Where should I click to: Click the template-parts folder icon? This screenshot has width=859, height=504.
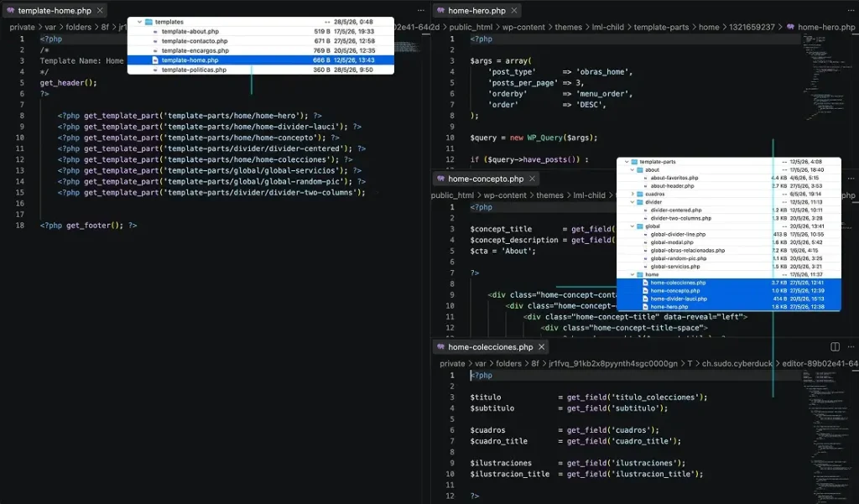point(634,162)
